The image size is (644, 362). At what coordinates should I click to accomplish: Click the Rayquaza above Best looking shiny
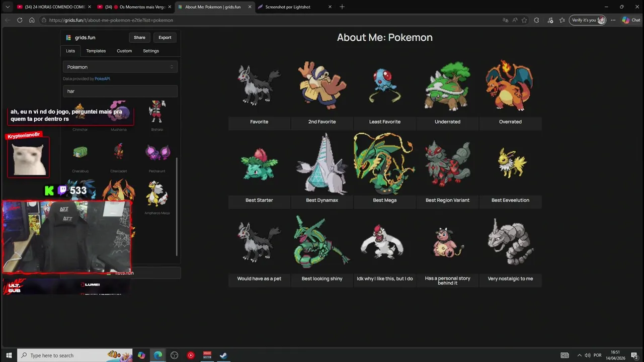tap(322, 242)
